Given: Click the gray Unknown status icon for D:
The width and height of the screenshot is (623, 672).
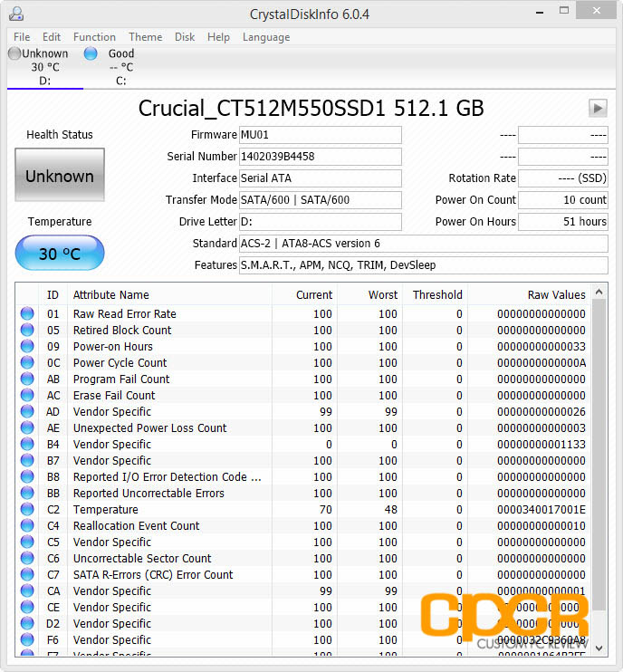Looking at the screenshot, I should 14,53.
